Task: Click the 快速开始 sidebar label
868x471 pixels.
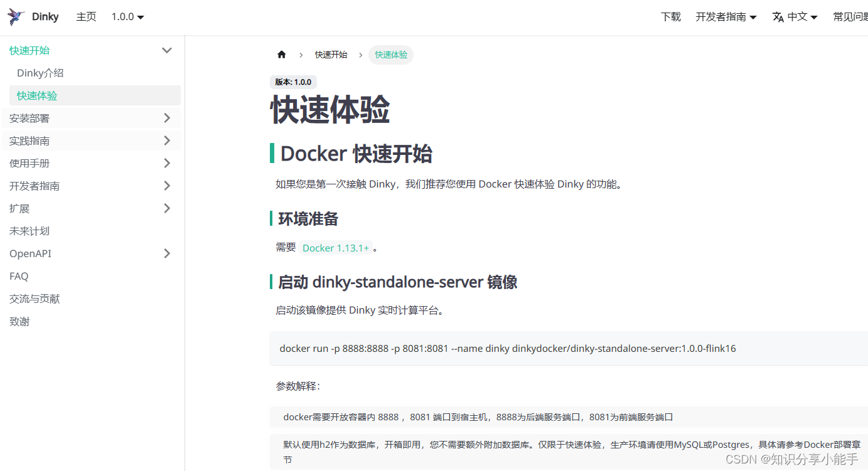Action: pyautogui.click(x=29, y=50)
